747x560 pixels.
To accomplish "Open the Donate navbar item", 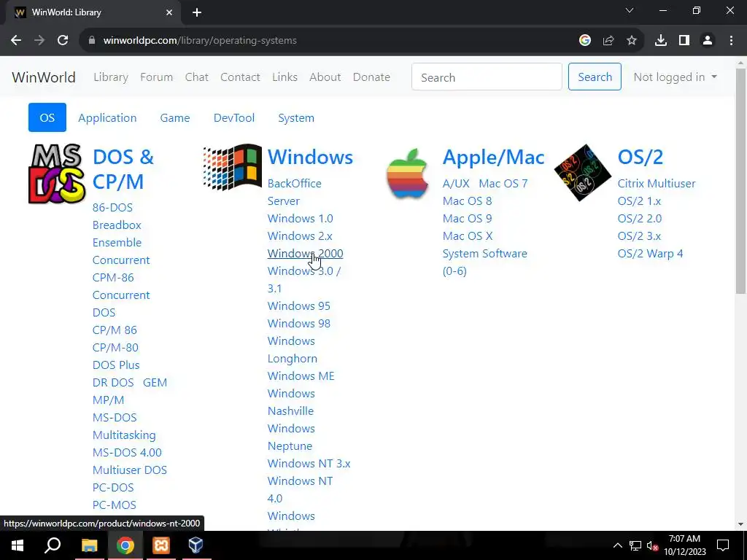I will [371, 77].
